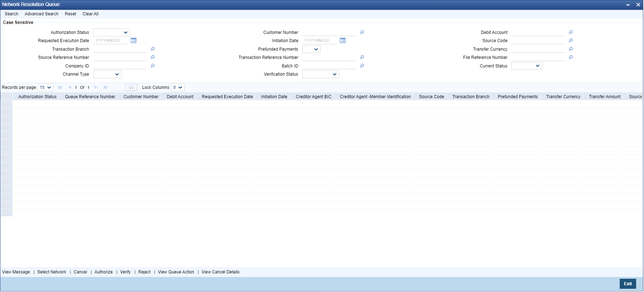Focus the Company ID input field

[x=120, y=66]
